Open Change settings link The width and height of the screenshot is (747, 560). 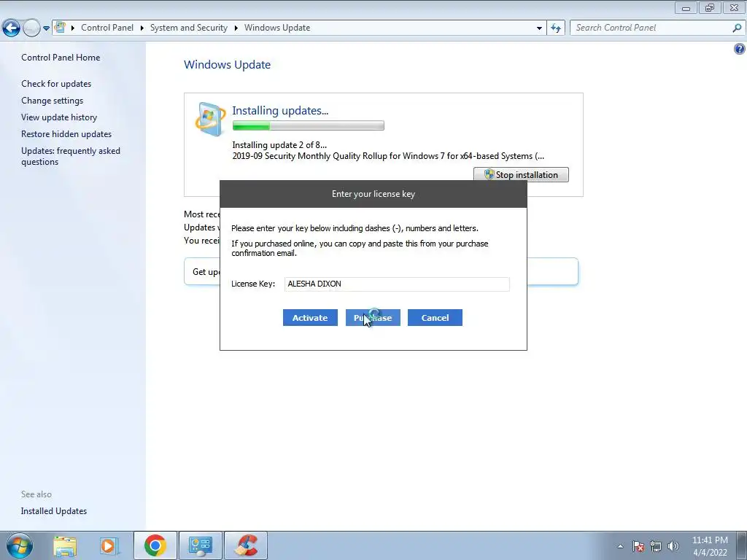[x=52, y=101]
